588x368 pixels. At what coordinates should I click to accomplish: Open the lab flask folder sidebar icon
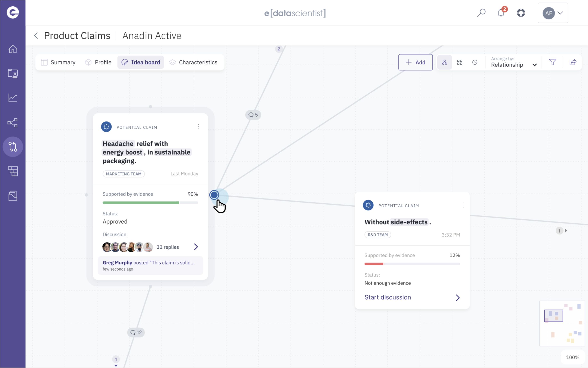tap(13, 74)
